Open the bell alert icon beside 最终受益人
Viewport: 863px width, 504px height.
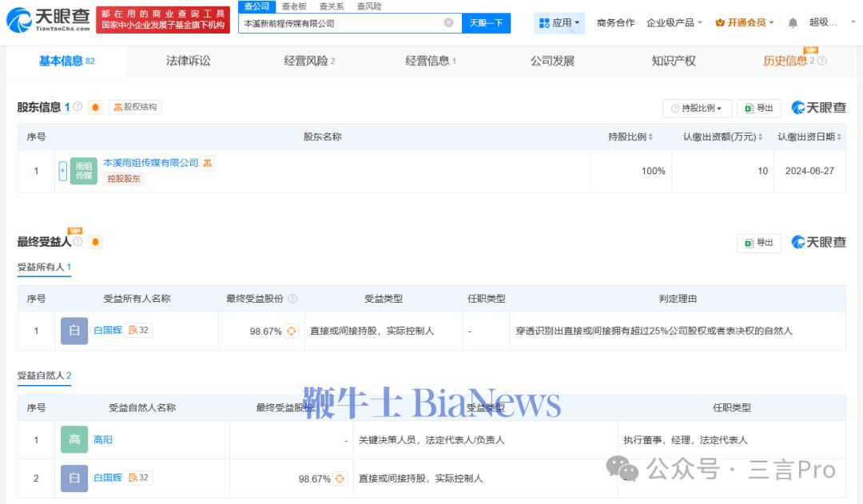click(95, 241)
